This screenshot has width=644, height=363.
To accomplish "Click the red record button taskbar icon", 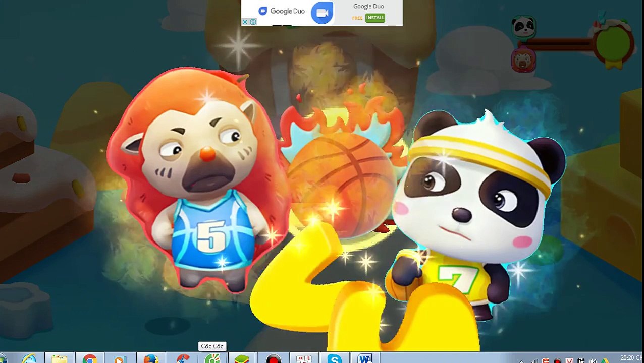I will [273, 359].
